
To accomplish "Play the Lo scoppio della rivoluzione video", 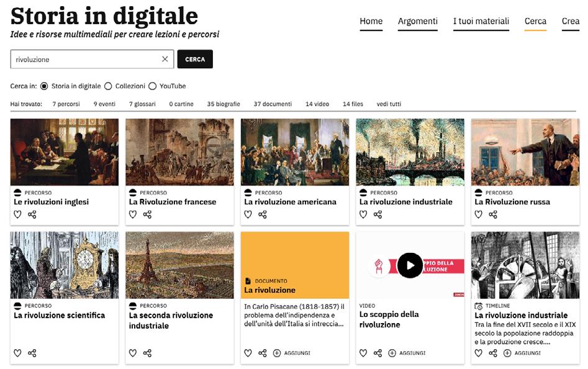I will (x=410, y=265).
